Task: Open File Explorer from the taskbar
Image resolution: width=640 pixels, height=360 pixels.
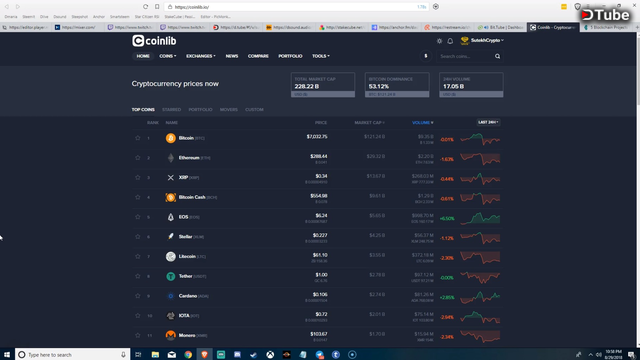Action: point(155,354)
